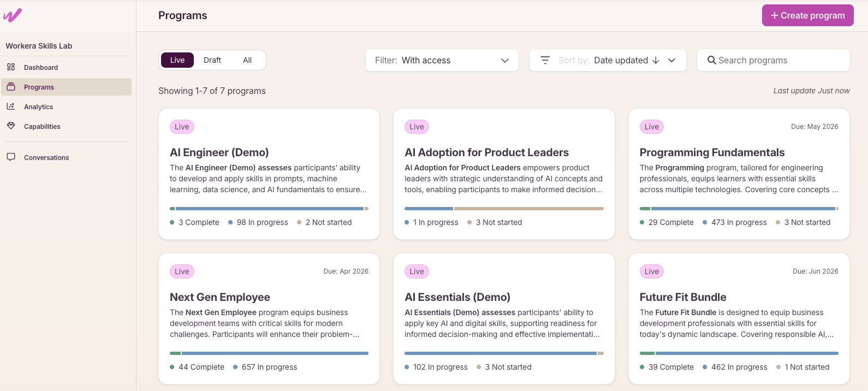The width and height of the screenshot is (868, 391).
Task: Open Conversations from the sidebar
Action: [x=66, y=157]
